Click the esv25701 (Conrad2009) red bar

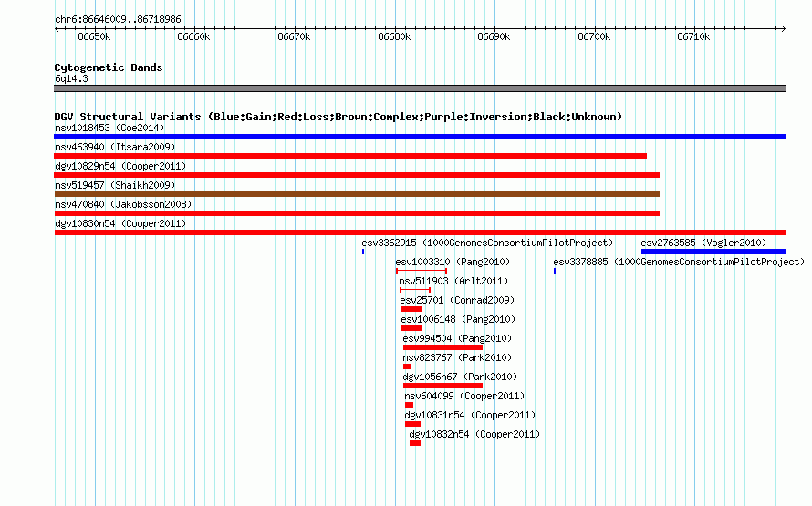pyautogui.click(x=411, y=309)
